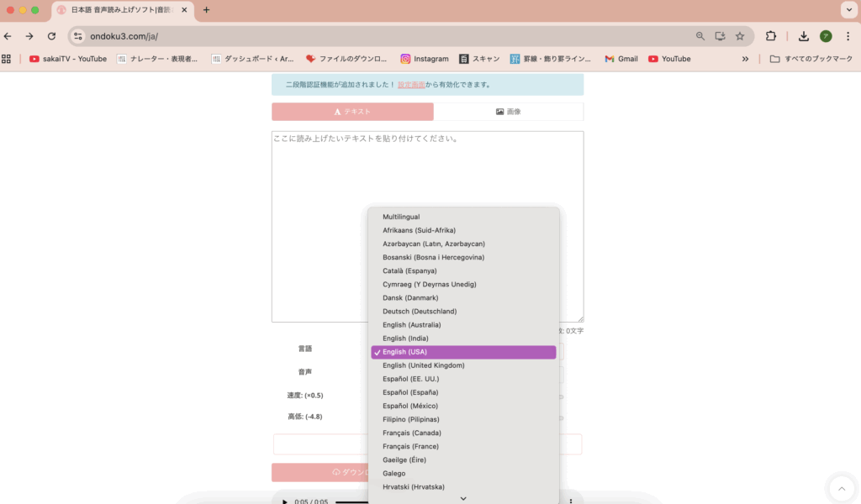Click the zoom magnifier icon in address bar
This screenshot has height=504, width=861.
pyautogui.click(x=700, y=36)
